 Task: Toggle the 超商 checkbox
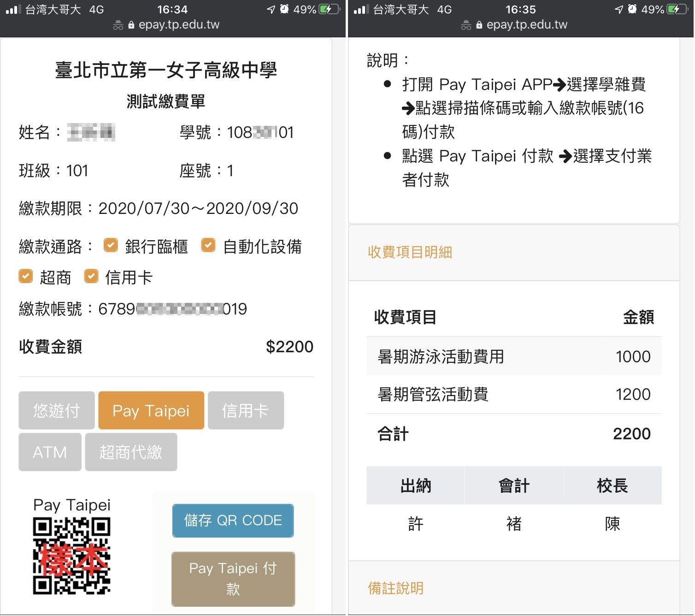26,276
